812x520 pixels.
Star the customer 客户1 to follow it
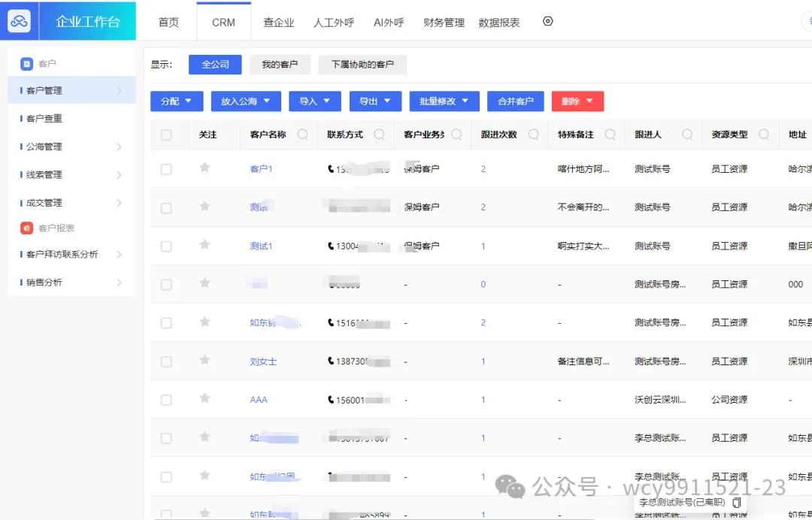[x=205, y=168]
